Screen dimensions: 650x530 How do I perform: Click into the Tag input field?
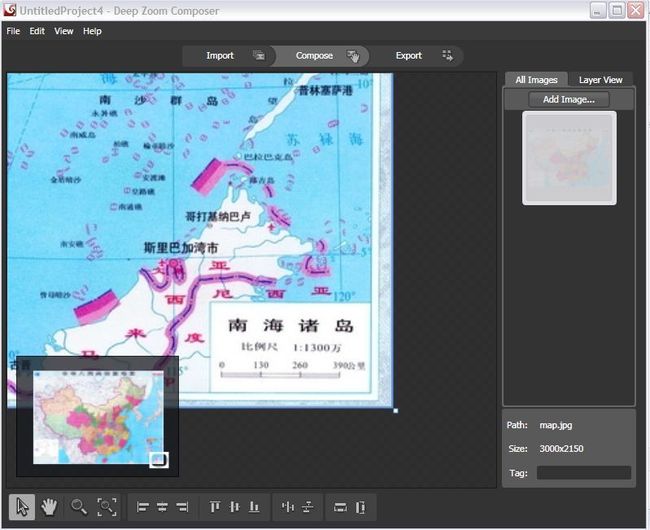click(584, 473)
